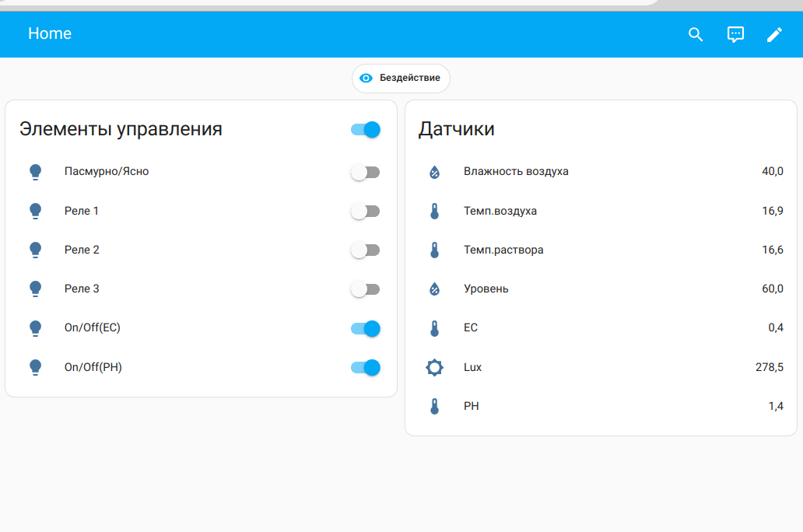Viewport: 803px width, 532px height.
Task: Click the thermometer icon for Темп.воздуха
Action: [x=434, y=210]
